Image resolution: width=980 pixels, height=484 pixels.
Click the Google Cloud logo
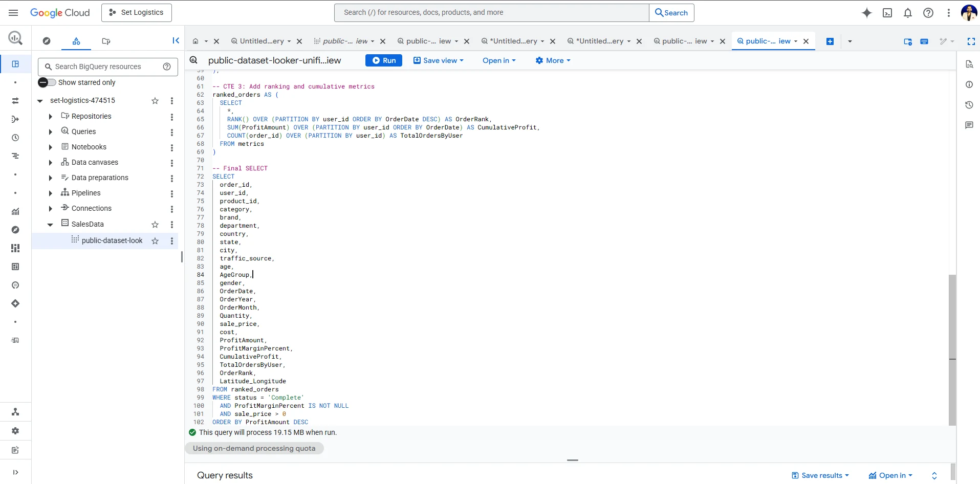pos(60,13)
